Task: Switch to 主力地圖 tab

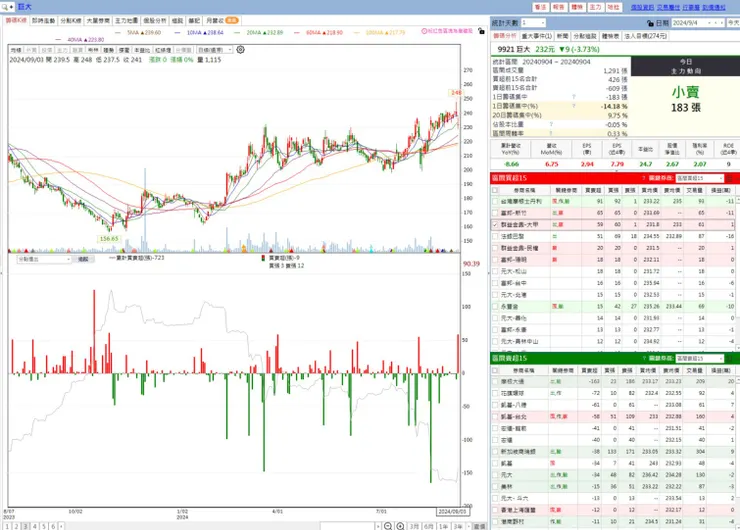Action: click(126, 21)
